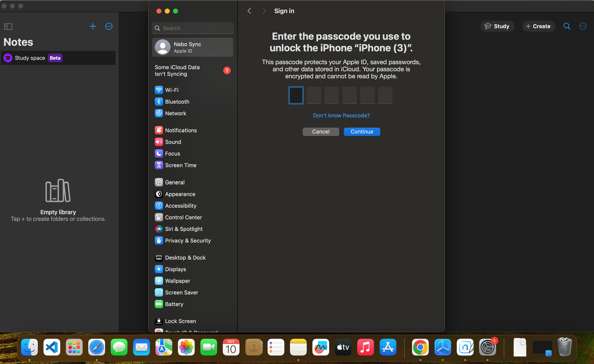This screenshot has height=364, width=594.
Task: Open Bluetooth settings pane
Action: (177, 102)
